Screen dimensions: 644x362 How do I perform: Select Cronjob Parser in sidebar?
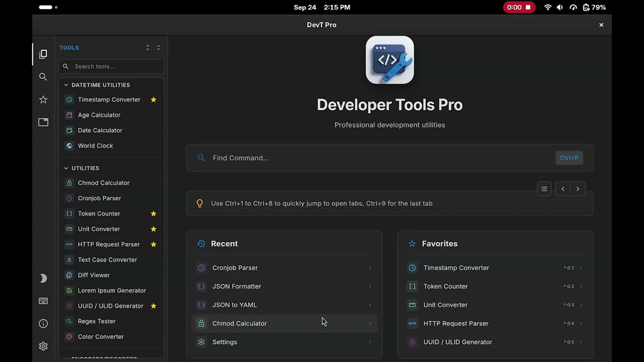pyautogui.click(x=111, y=198)
